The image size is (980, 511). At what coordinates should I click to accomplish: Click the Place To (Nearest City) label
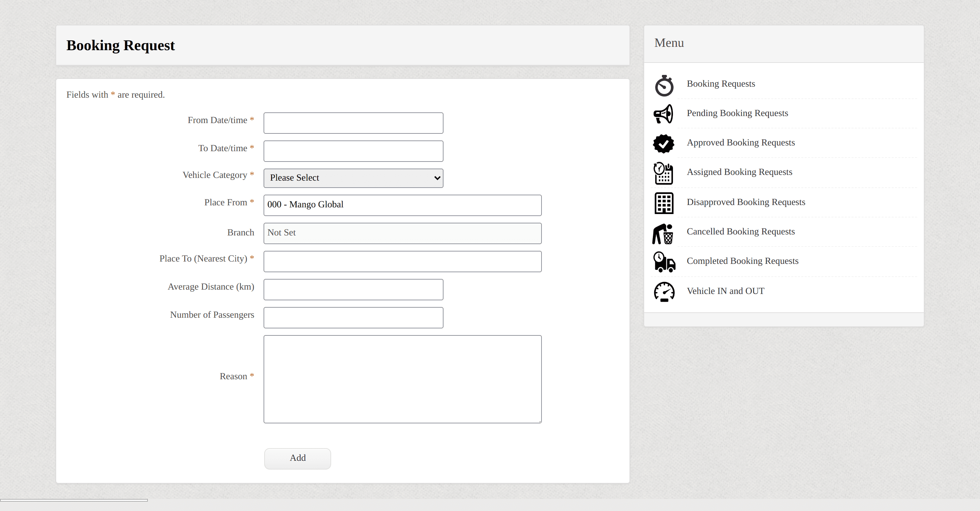207,259
